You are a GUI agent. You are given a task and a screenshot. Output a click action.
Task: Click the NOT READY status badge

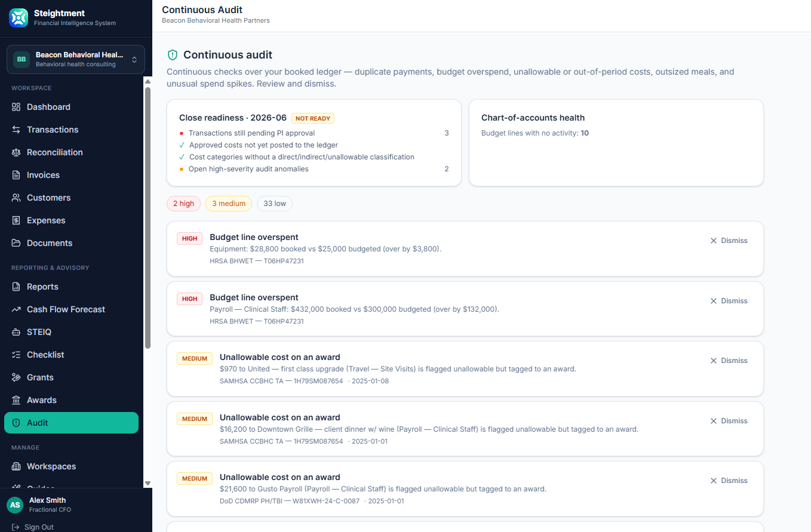coord(313,118)
